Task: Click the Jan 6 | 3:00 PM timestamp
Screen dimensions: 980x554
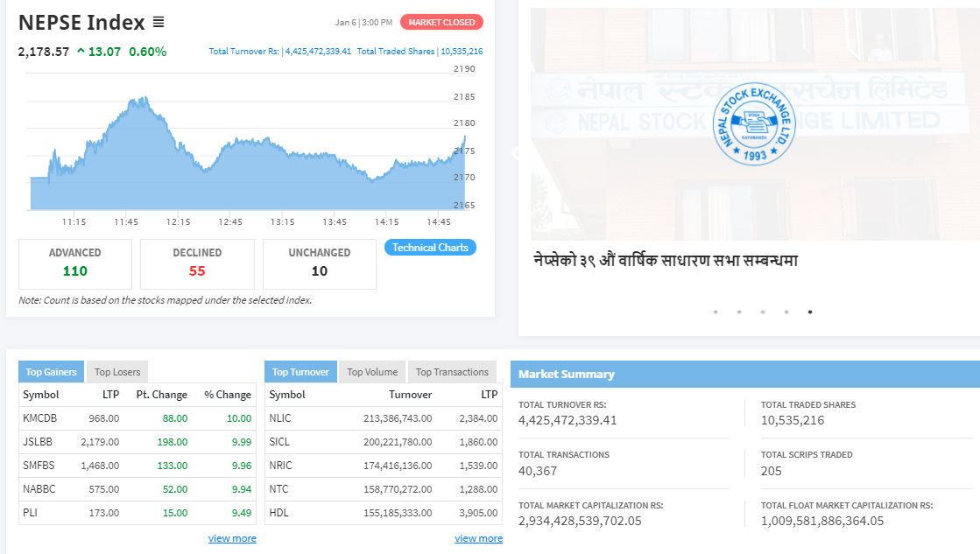Action: 363,23
